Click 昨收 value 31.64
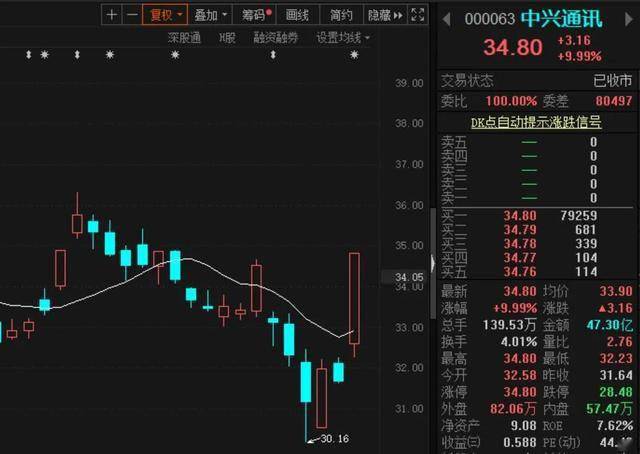640x454 pixels. 616,375
